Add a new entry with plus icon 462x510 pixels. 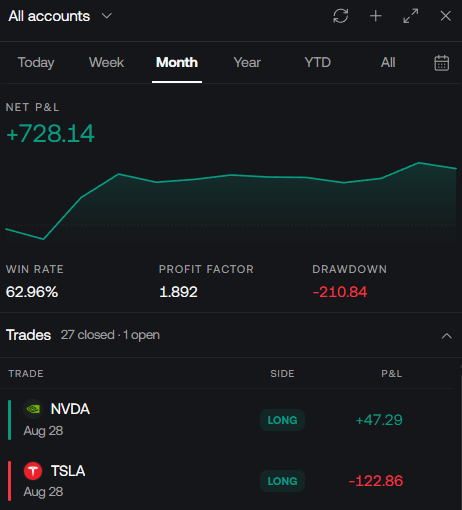click(376, 16)
